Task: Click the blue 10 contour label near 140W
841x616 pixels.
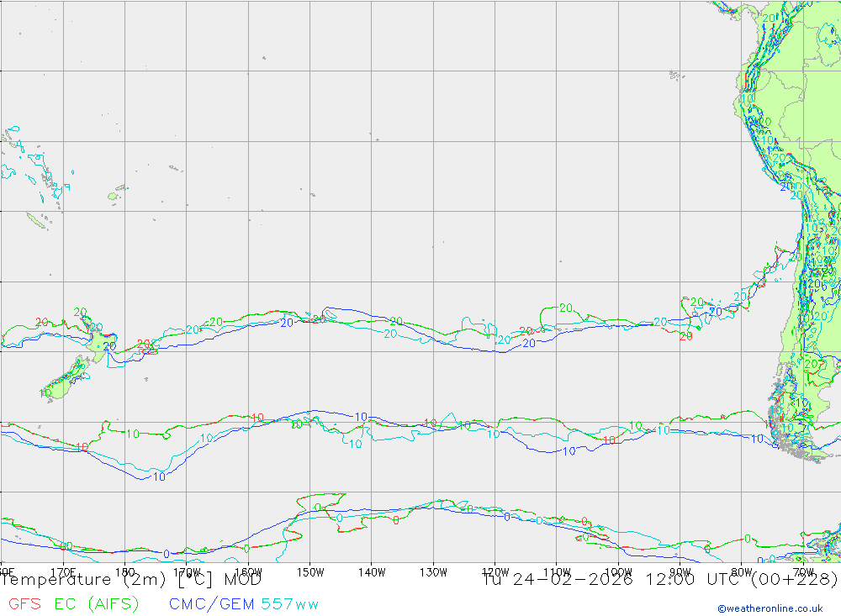Action: coord(361,417)
